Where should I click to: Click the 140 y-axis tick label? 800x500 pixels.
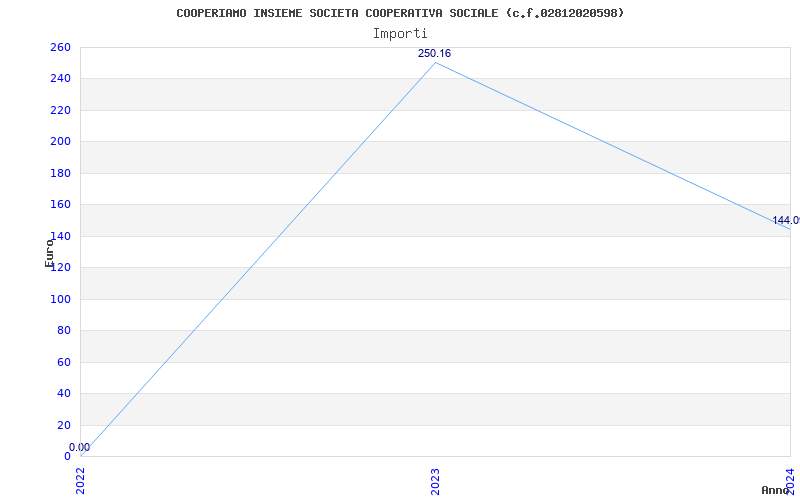click(x=60, y=236)
